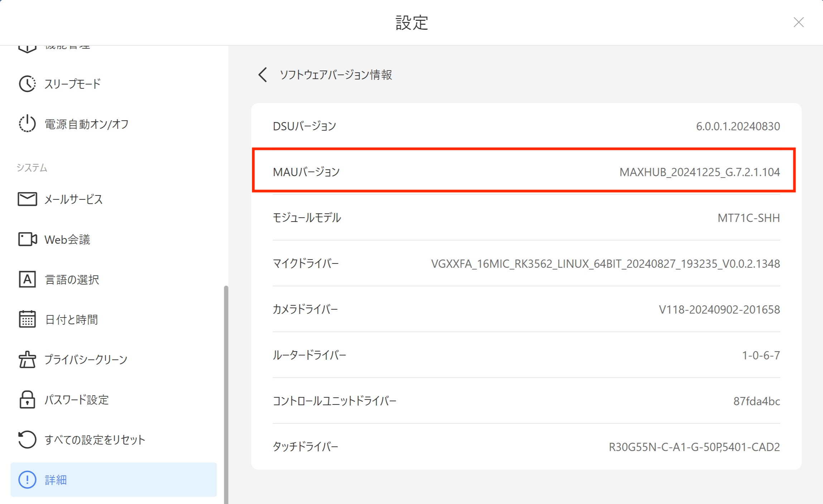Click the sleep mode clock icon
The width and height of the screenshot is (823, 504).
(27, 84)
